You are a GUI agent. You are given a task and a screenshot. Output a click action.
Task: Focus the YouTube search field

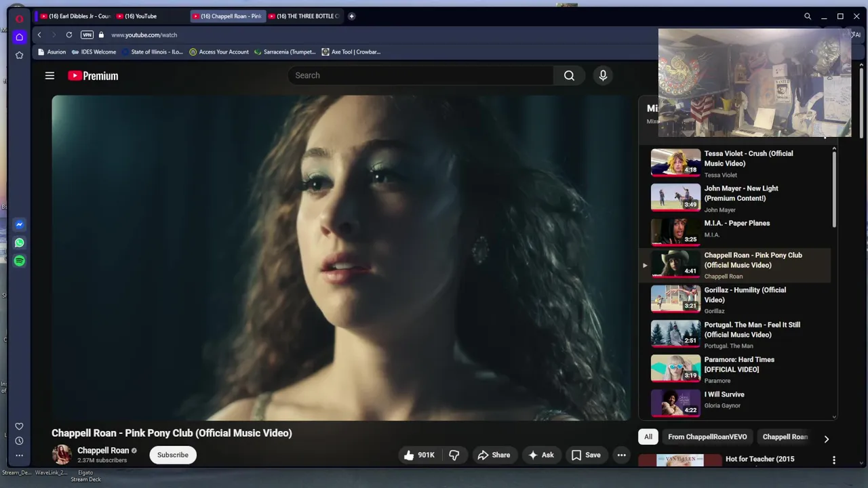[x=420, y=75]
